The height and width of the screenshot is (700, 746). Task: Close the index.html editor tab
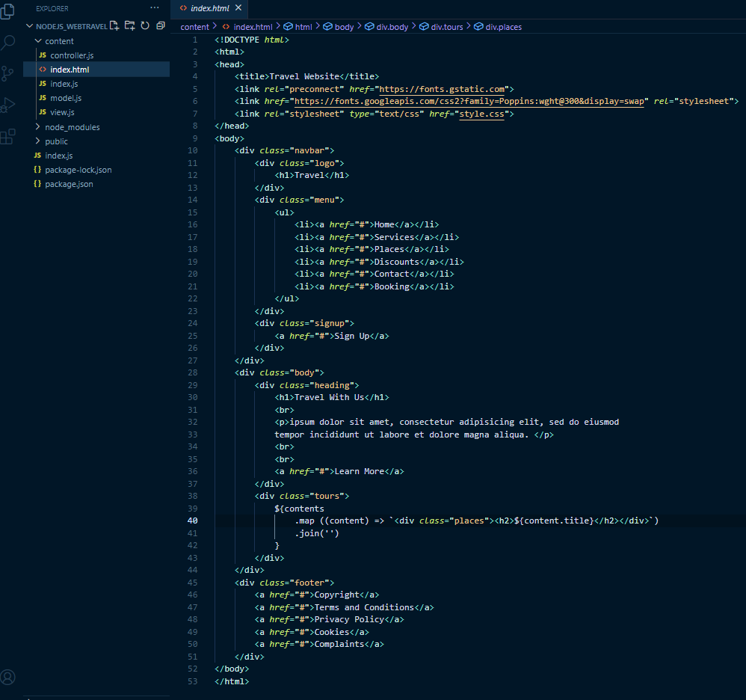[x=238, y=7]
